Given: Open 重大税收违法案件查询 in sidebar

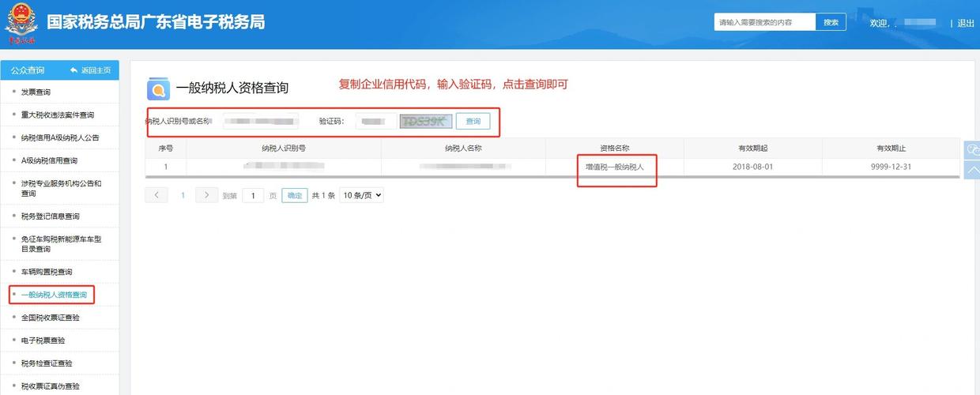Looking at the screenshot, I should click(x=58, y=115).
